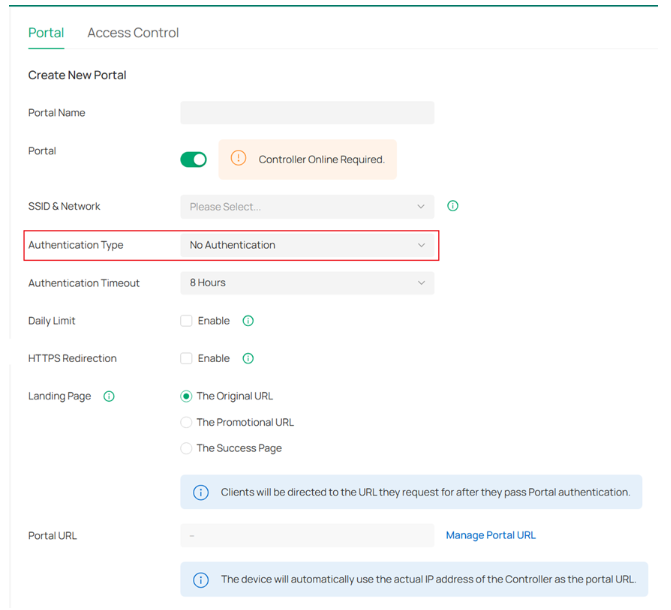
Task: Enable the HTTPS Redirection checkbox
Action: [186, 358]
